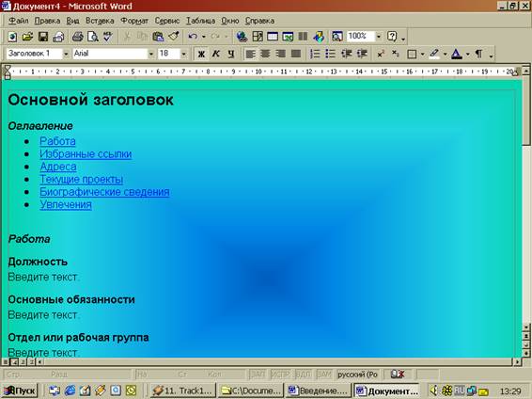Save the document with the floppy disk icon
The height and width of the screenshot is (399, 532).
(x=43, y=37)
